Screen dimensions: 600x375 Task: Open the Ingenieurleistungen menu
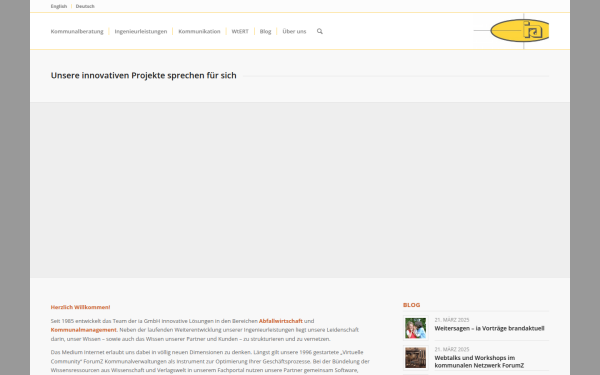point(141,31)
